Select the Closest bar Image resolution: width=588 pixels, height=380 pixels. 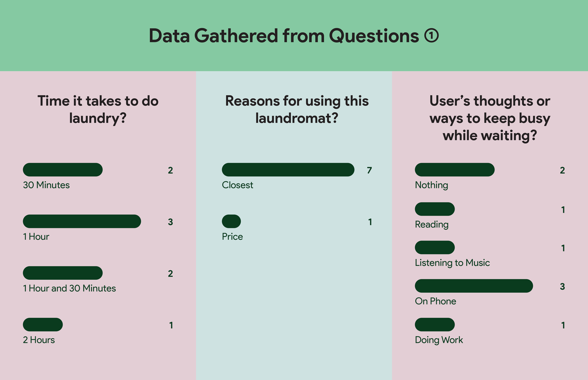point(288,170)
